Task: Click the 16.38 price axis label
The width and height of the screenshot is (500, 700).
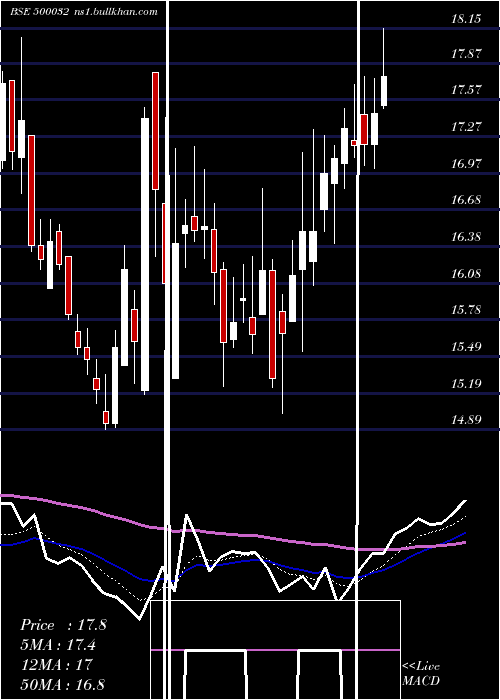Action: tap(466, 237)
